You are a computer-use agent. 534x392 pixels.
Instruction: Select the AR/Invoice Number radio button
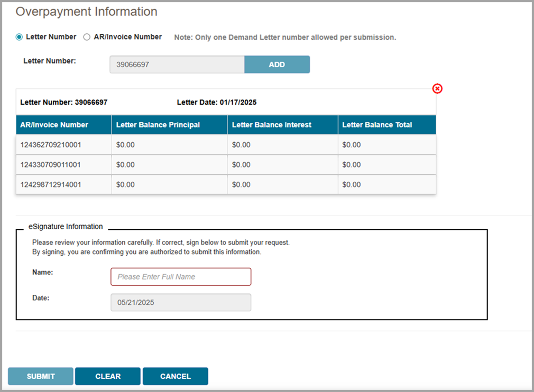coord(86,37)
